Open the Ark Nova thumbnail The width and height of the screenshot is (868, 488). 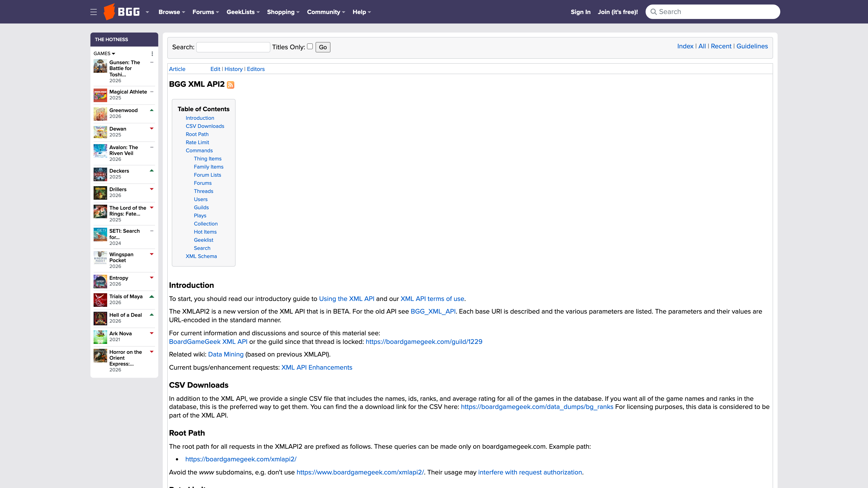(x=100, y=337)
